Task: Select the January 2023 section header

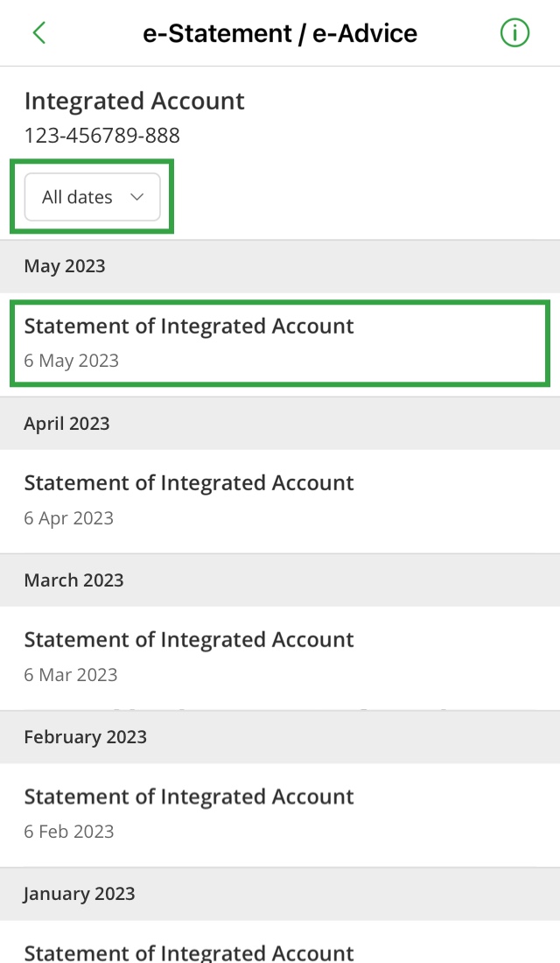Action: pyautogui.click(x=280, y=894)
